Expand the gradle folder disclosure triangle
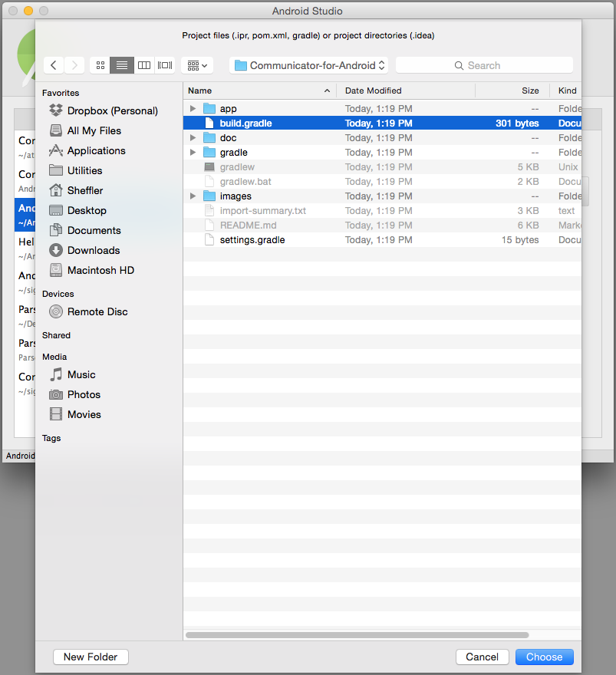The width and height of the screenshot is (616, 675). pos(193,153)
